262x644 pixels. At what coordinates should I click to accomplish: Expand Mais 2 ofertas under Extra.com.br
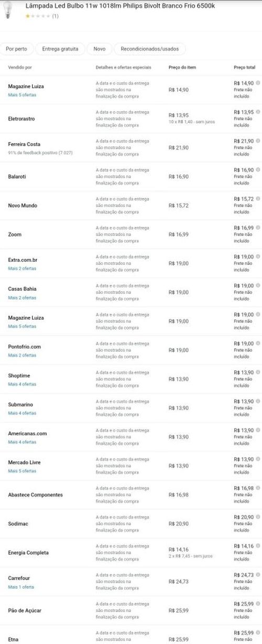tap(22, 269)
